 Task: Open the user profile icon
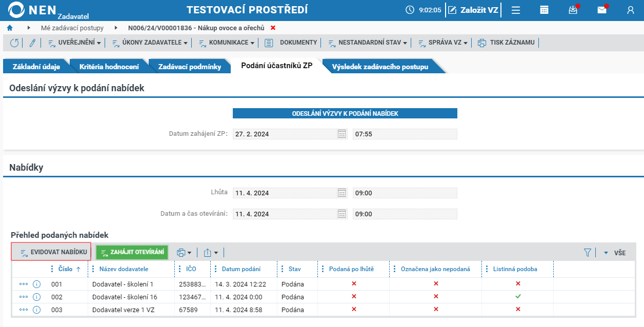[x=631, y=10]
